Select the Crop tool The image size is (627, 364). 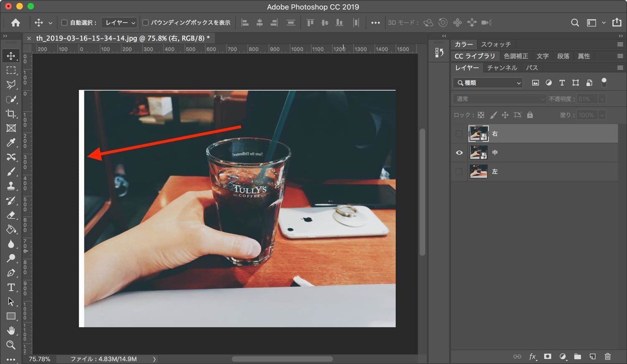(x=11, y=114)
